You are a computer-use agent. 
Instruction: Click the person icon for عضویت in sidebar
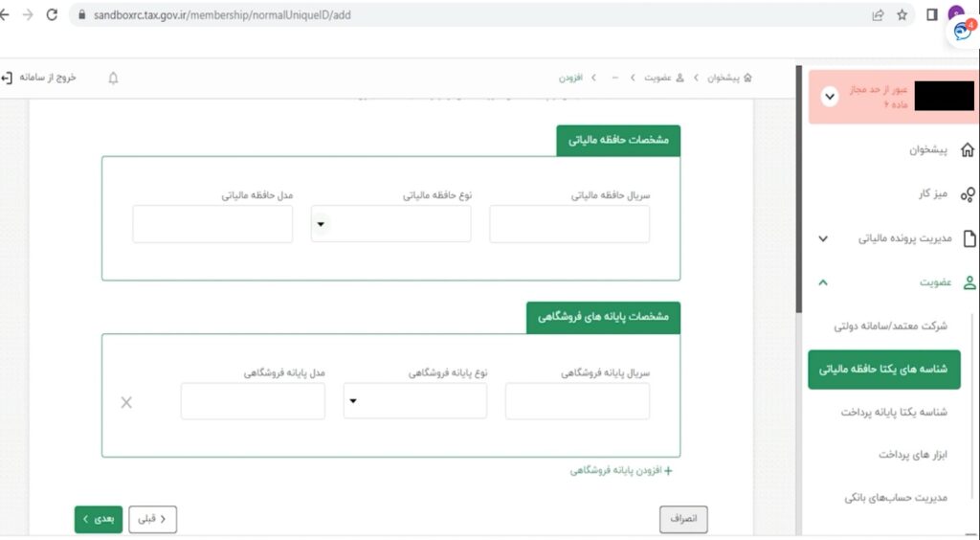(969, 282)
